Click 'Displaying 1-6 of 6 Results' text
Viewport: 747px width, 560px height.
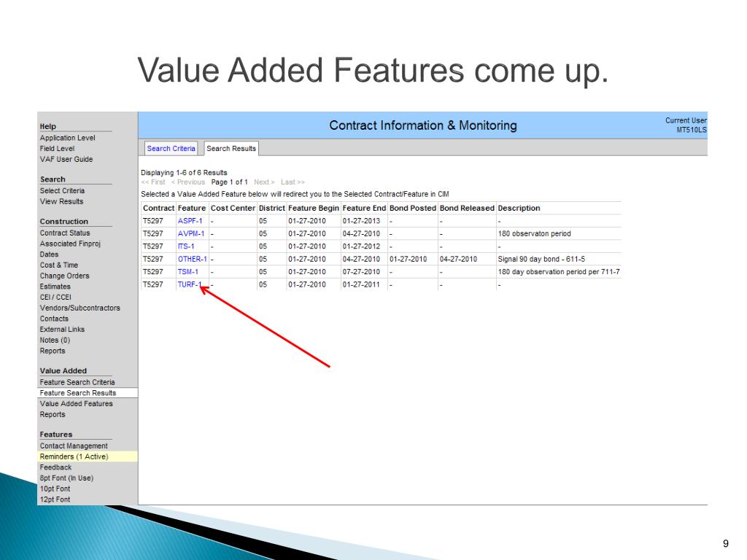click(x=184, y=173)
